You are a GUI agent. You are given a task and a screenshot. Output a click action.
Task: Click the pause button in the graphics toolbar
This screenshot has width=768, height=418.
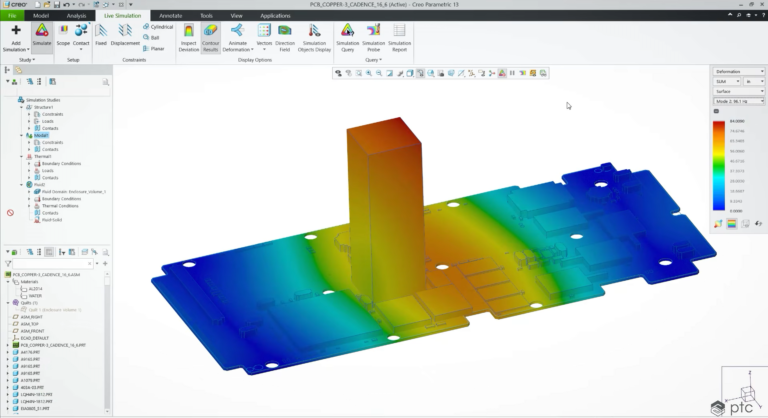point(512,73)
